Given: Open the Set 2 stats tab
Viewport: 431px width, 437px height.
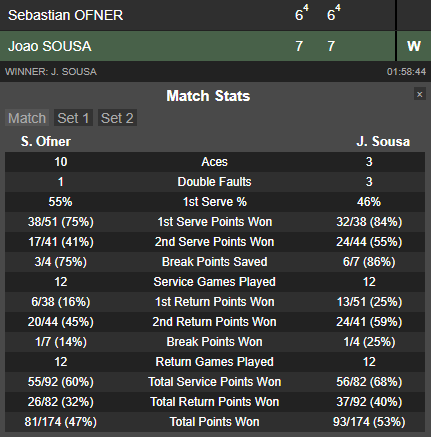Looking at the screenshot, I should point(117,118).
